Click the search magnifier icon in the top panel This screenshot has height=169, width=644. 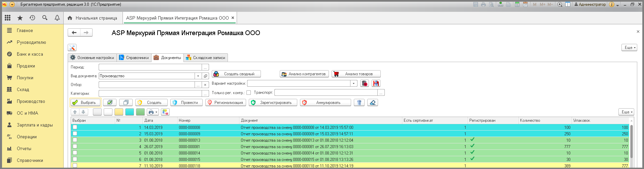click(x=45, y=18)
